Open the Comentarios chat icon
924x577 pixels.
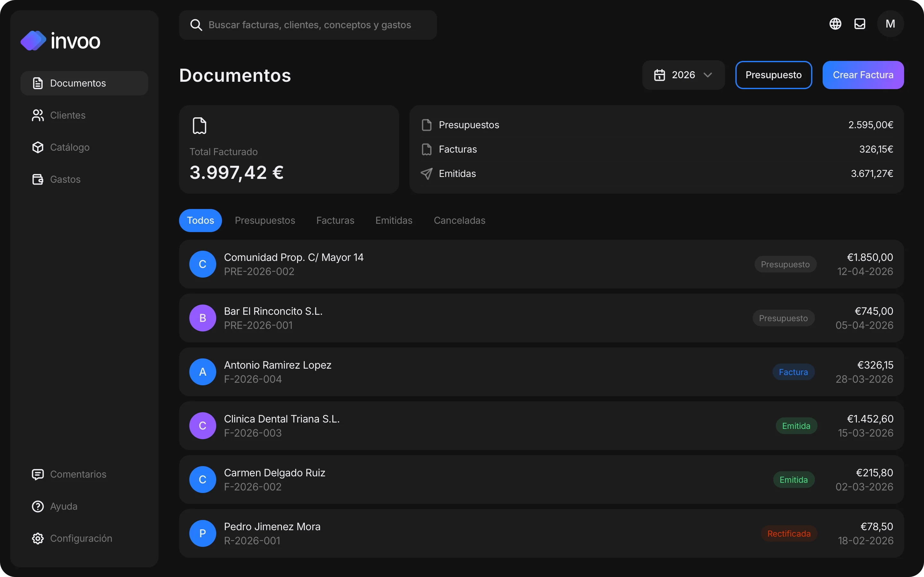click(x=38, y=474)
